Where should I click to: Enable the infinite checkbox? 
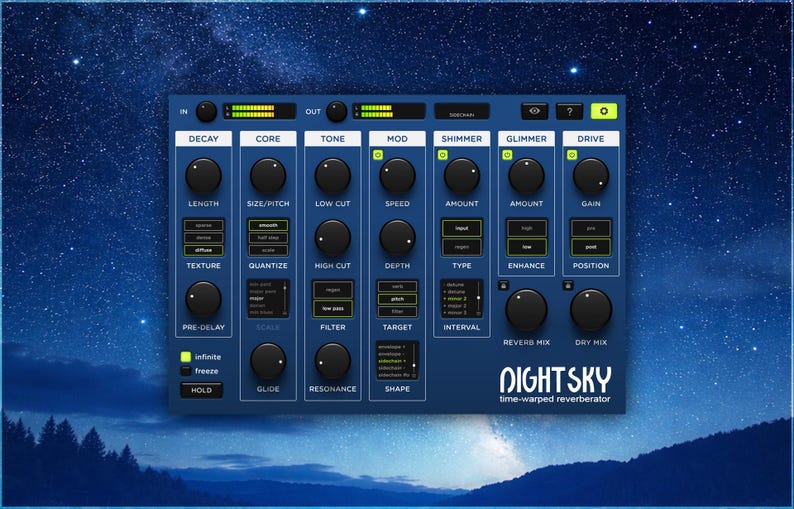[186, 357]
